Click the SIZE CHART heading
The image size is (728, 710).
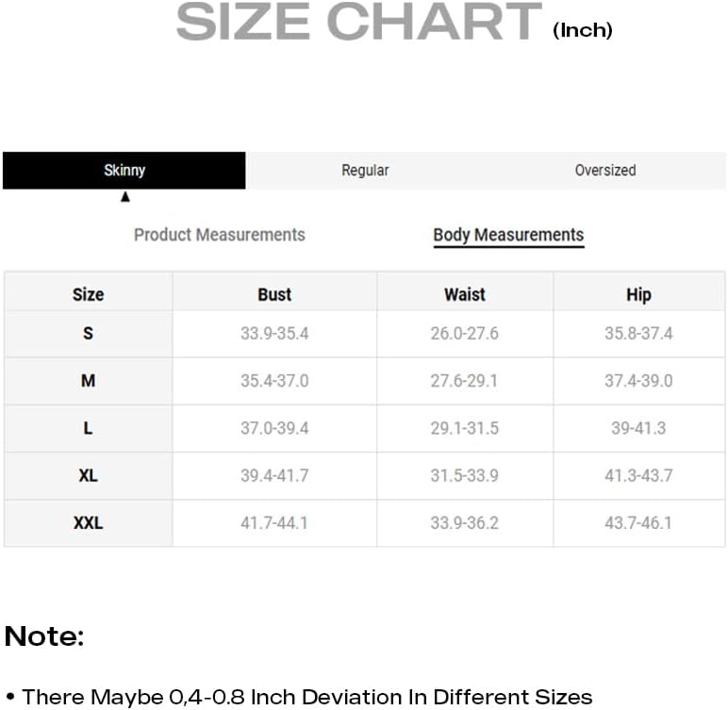pyautogui.click(x=358, y=21)
